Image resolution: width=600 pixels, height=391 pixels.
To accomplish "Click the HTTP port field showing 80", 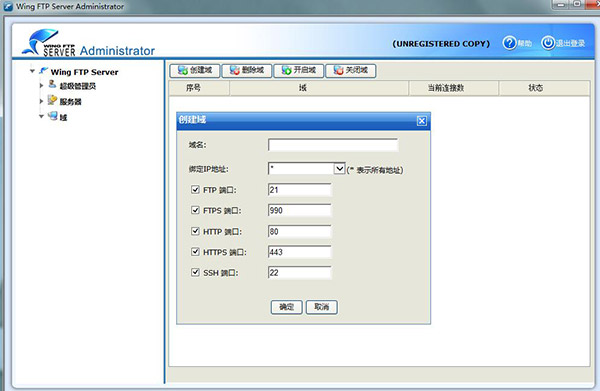I will [300, 231].
